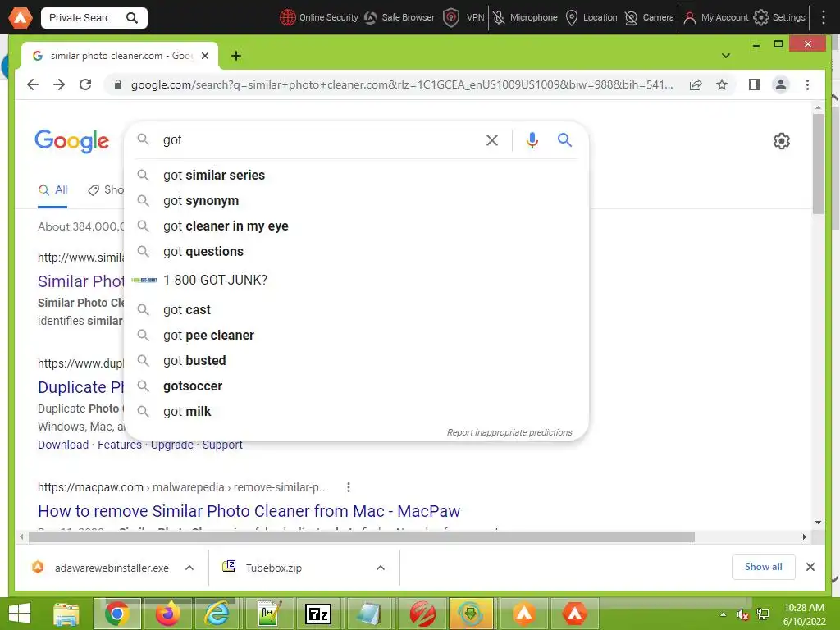This screenshot has width=840, height=630.
Task: Open the Chrome profile avatar
Action: [x=781, y=84]
